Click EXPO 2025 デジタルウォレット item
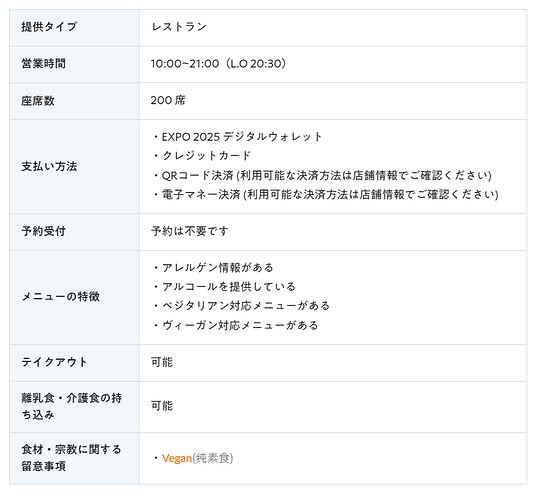This screenshot has width=542, height=499. pos(238,137)
